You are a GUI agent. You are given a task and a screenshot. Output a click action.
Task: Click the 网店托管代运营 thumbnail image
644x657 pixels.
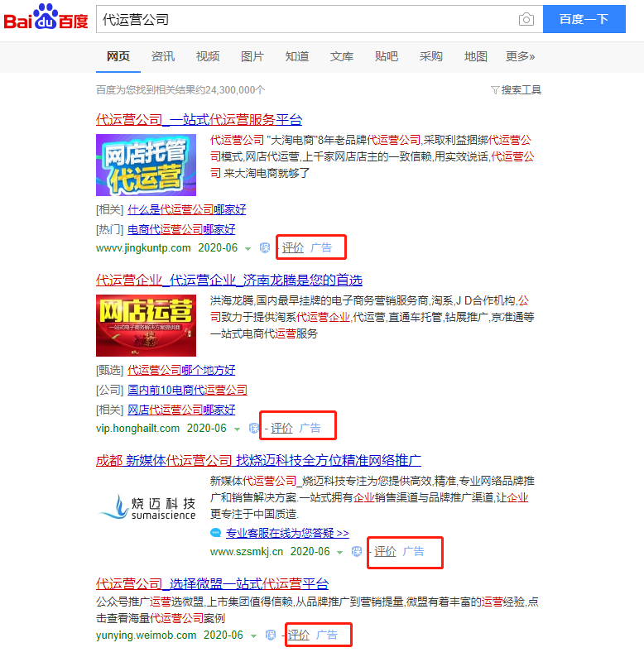(x=146, y=165)
